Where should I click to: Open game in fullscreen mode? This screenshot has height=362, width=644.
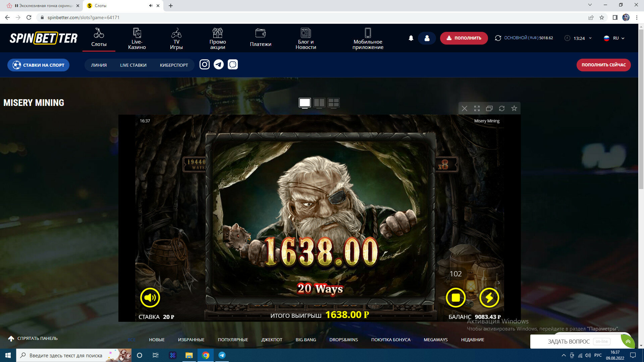click(477, 108)
